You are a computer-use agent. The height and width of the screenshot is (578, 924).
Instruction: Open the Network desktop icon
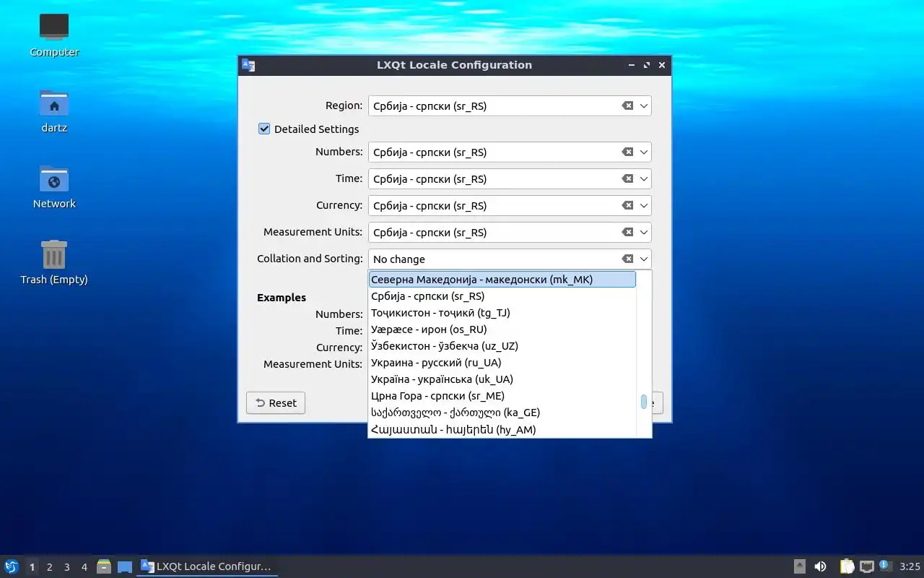coord(54,186)
